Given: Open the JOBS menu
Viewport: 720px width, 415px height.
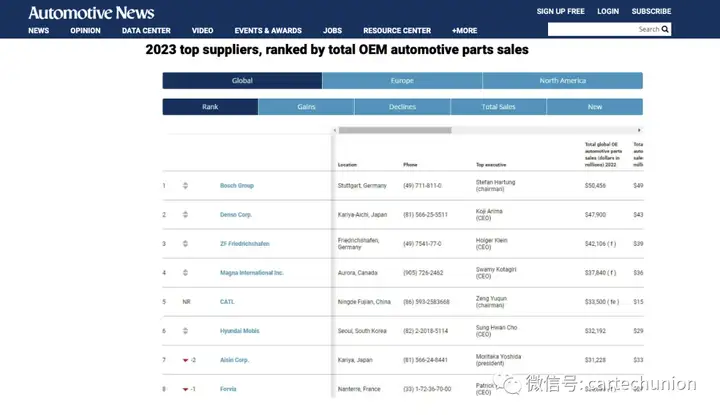Looking at the screenshot, I should (x=332, y=31).
